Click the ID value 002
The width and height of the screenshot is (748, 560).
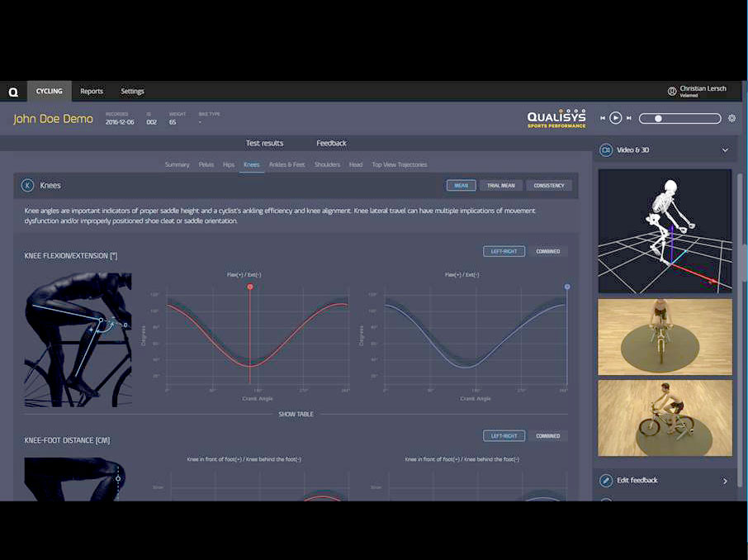coord(152,122)
